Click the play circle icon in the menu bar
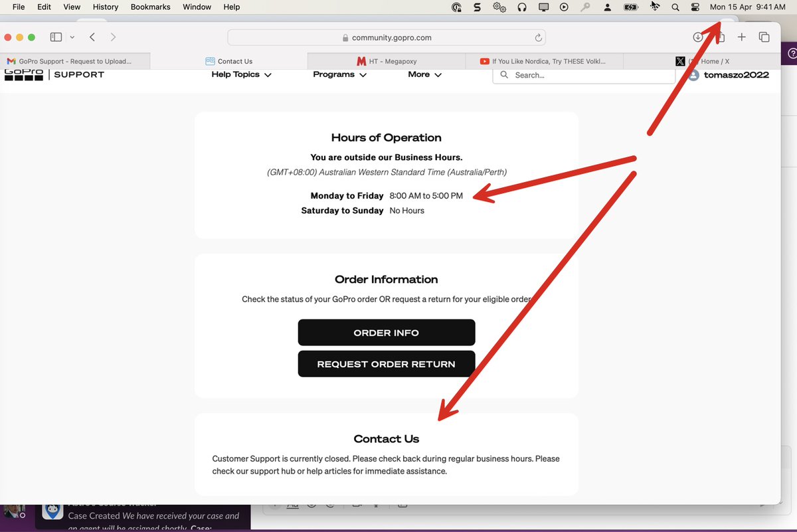797x532 pixels. click(564, 7)
